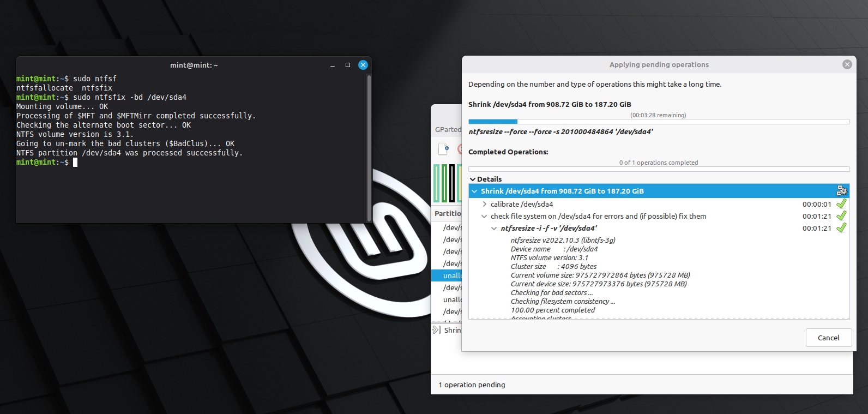Click the 'Processing of $MFT and $MFTMirr' terminal line
Screen dimensions: 868x414
(x=136, y=116)
